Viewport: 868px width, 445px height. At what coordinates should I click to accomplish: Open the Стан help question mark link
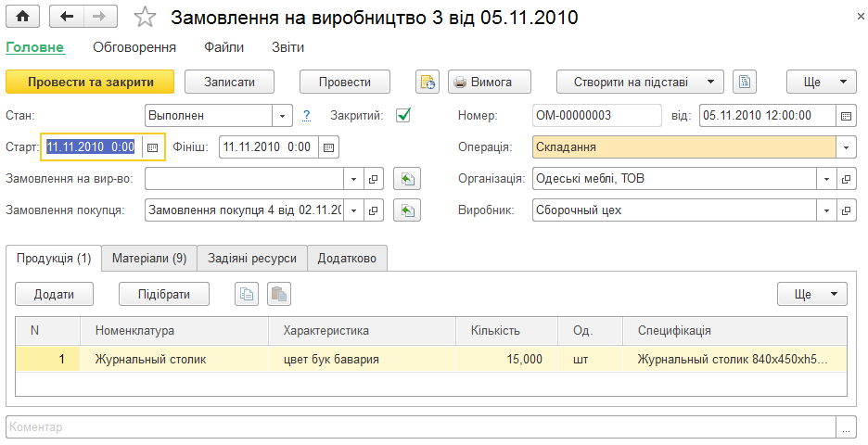(307, 116)
